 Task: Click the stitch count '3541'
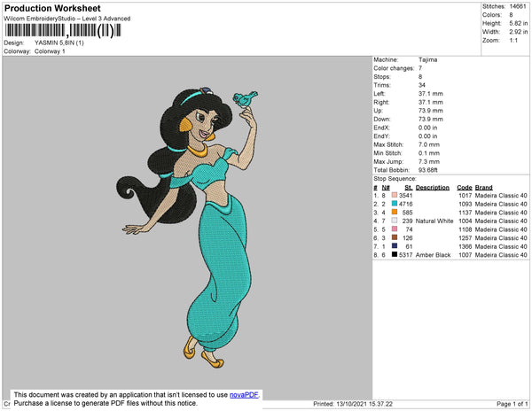[406, 196]
